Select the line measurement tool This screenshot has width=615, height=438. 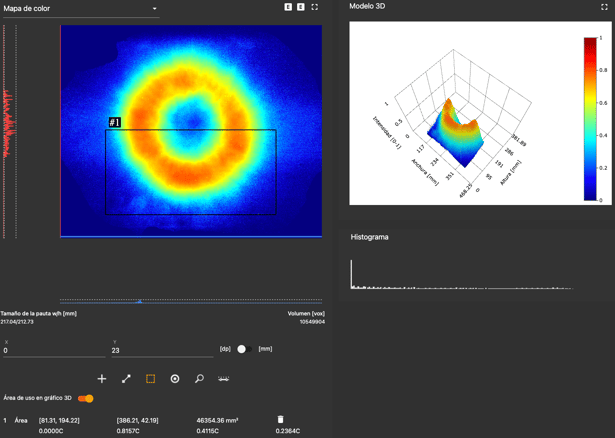coord(126,379)
